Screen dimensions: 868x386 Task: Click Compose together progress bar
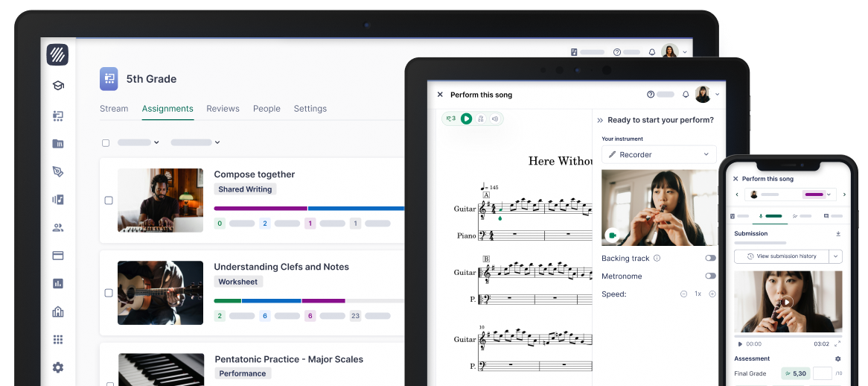[310, 209]
